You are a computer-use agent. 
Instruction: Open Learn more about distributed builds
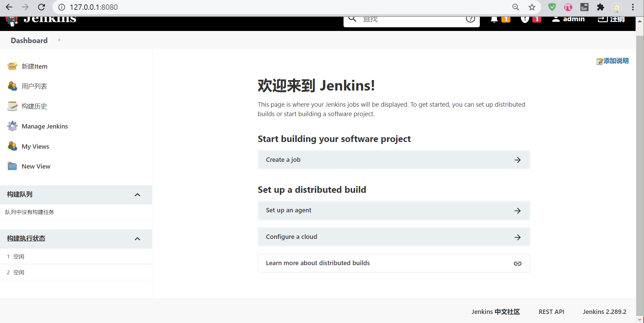point(394,263)
